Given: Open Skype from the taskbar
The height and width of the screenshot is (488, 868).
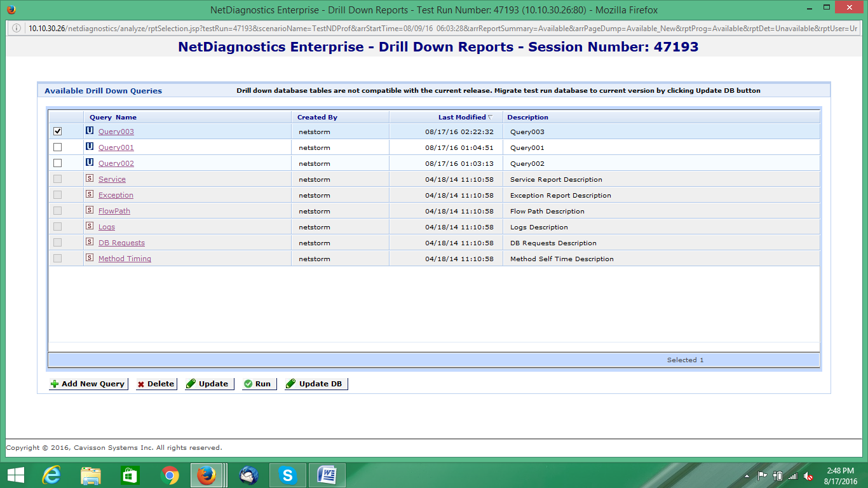Looking at the screenshot, I should pyautogui.click(x=288, y=475).
